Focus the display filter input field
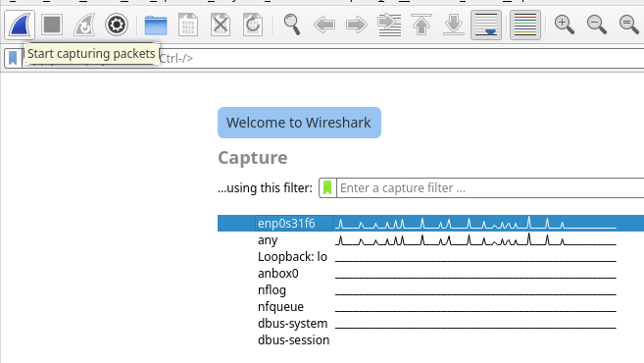Screen dimensions: 644x363 pyautogui.click(x=333, y=58)
